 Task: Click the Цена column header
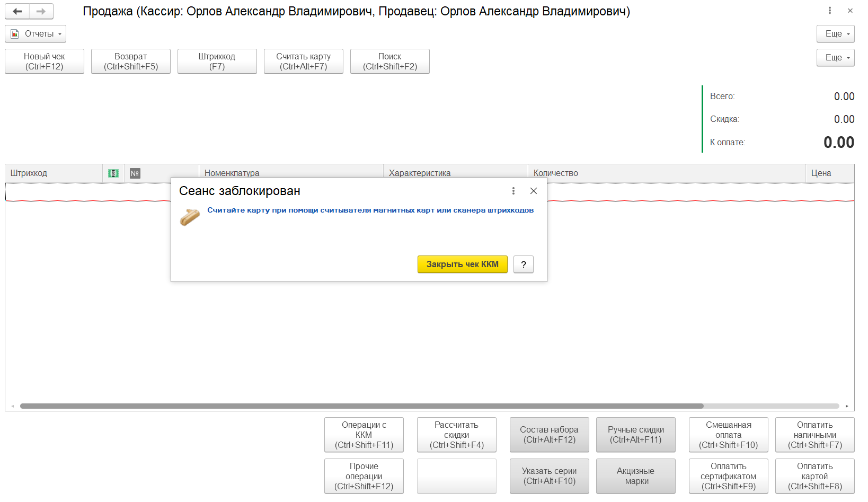click(x=830, y=173)
